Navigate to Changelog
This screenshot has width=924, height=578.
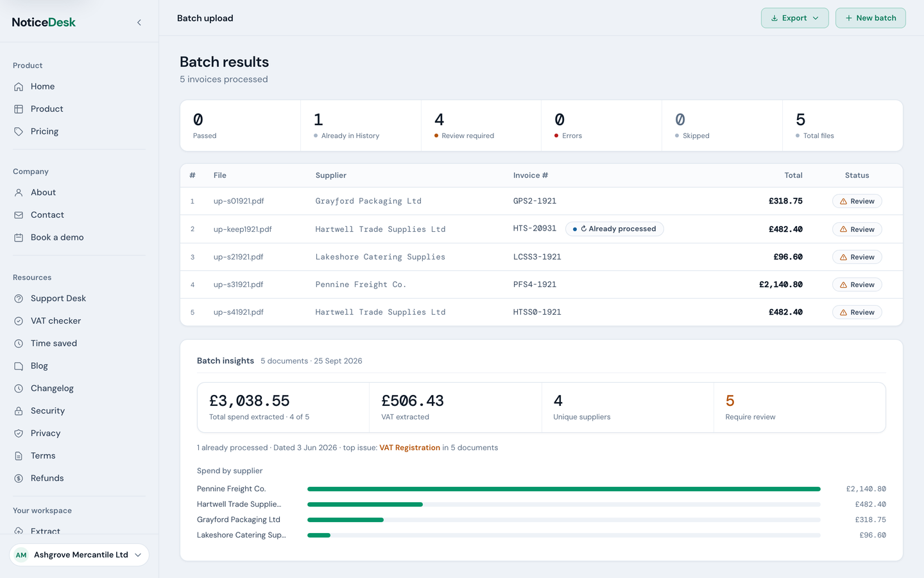52,389
